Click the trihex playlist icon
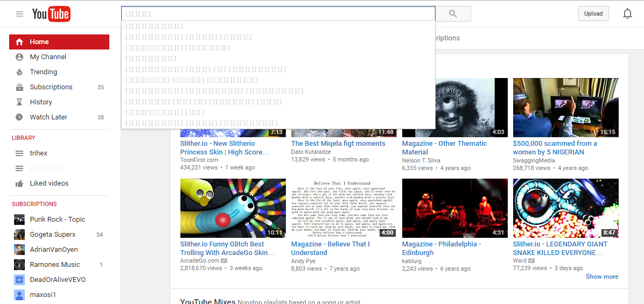The height and width of the screenshot is (304, 644). [x=19, y=153]
